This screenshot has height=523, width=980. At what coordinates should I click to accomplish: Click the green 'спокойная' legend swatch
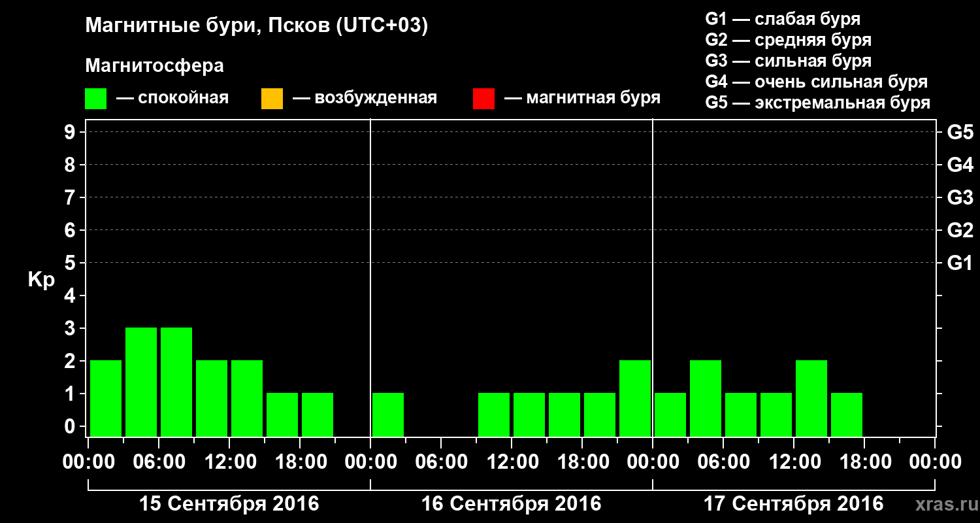pyautogui.click(x=96, y=99)
